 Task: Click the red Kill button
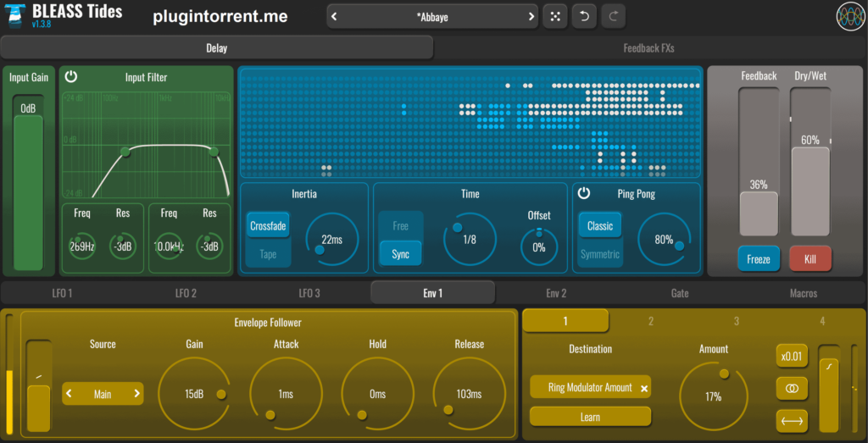810,258
